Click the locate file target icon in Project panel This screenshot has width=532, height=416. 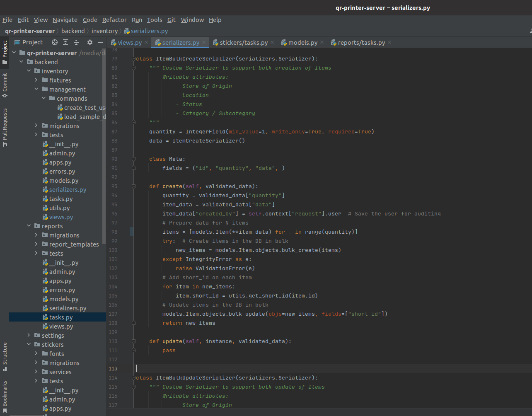click(x=54, y=42)
